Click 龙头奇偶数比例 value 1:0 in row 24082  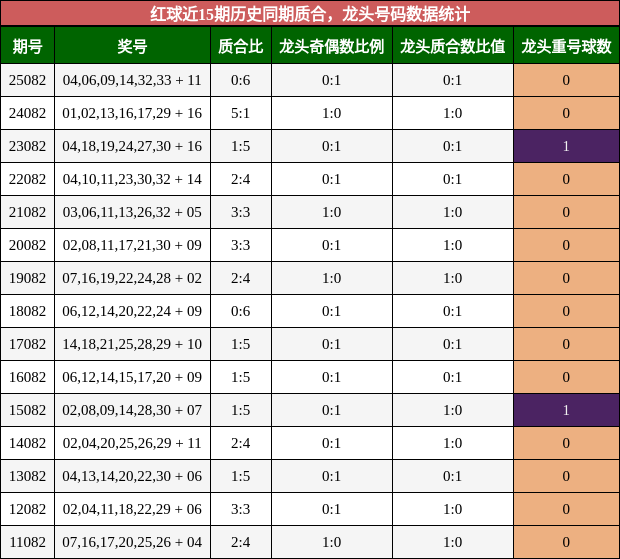(x=332, y=113)
